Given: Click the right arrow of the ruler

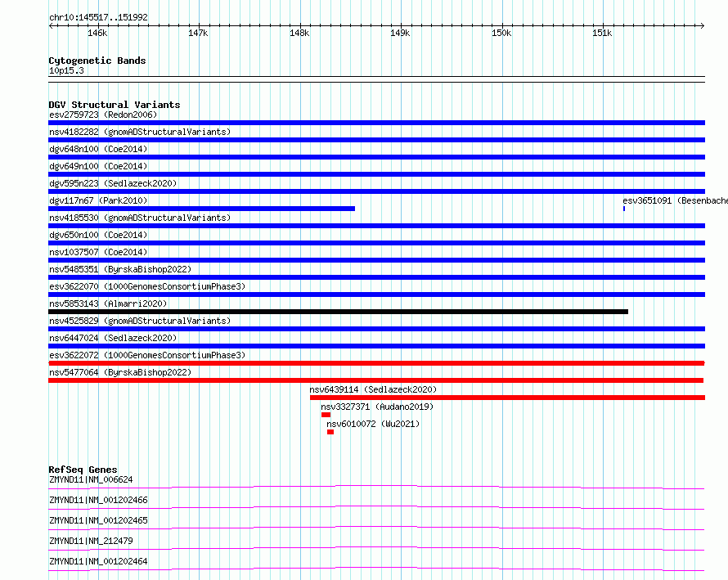Looking at the screenshot, I should tap(703, 25).
